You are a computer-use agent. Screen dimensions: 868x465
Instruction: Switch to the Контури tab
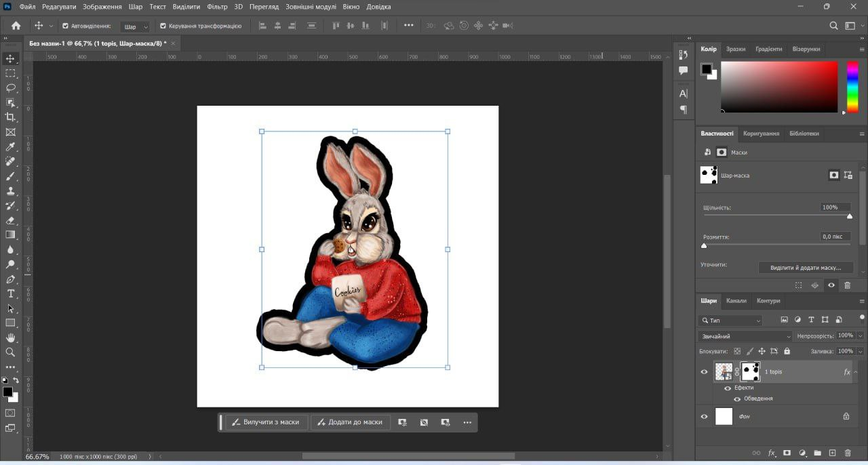tap(768, 301)
